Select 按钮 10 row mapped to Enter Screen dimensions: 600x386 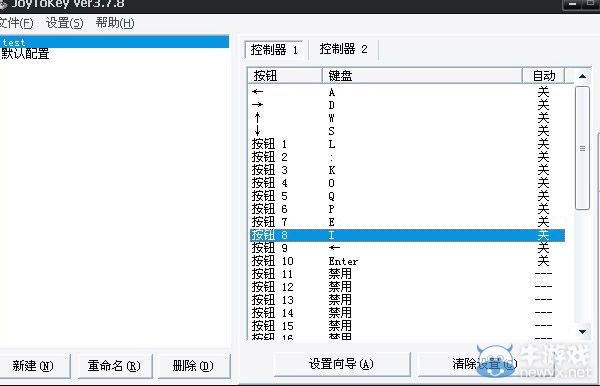[x=408, y=261]
